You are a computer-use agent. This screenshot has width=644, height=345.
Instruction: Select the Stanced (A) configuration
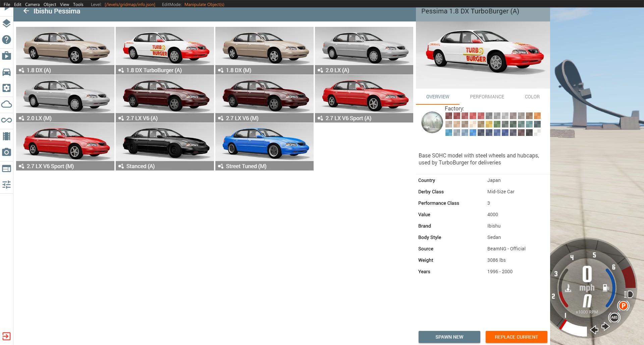tap(165, 147)
